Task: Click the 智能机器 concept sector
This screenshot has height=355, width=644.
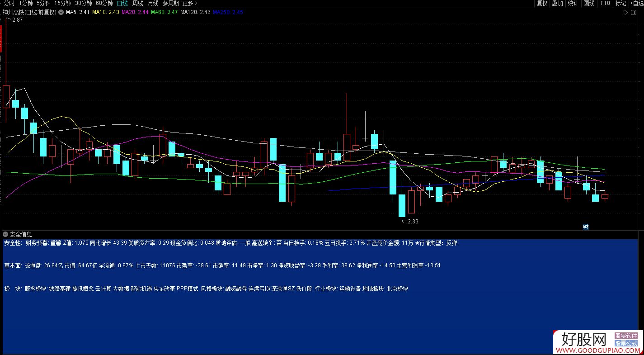Action: [x=141, y=289]
